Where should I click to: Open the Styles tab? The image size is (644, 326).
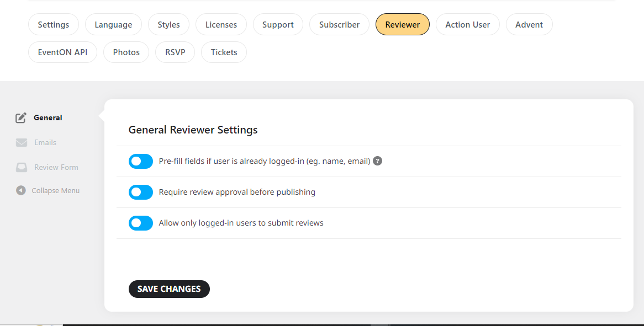(169, 25)
